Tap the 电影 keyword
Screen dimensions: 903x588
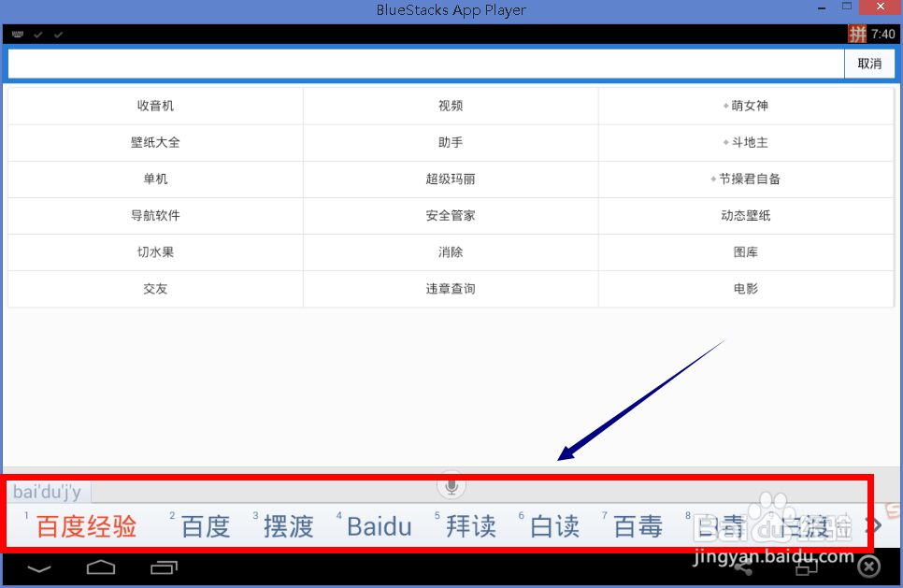point(746,289)
